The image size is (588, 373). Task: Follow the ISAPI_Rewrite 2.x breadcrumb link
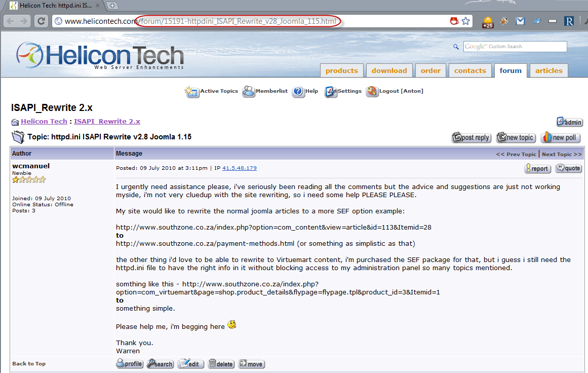pos(107,121)
